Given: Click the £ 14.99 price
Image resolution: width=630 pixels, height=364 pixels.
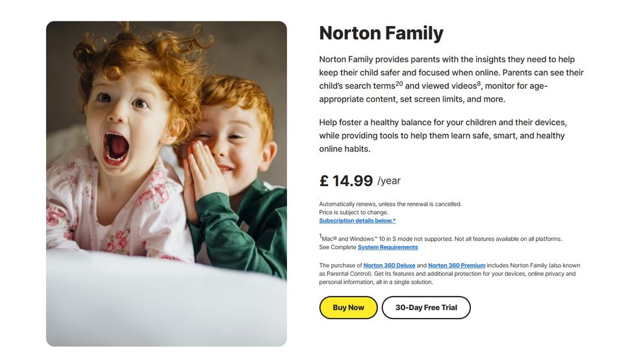Looking at the screenshot, I should point(346,180).
